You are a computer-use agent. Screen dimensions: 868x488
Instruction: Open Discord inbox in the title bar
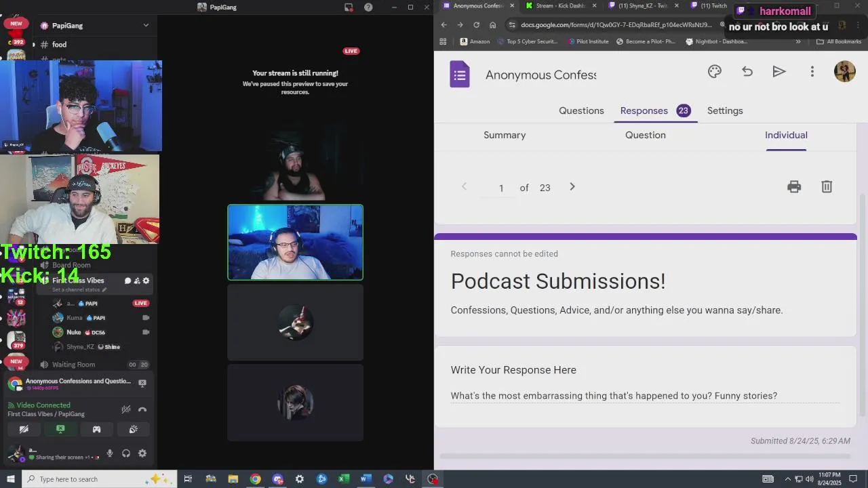pyautogui.click(x=349, y=7)
